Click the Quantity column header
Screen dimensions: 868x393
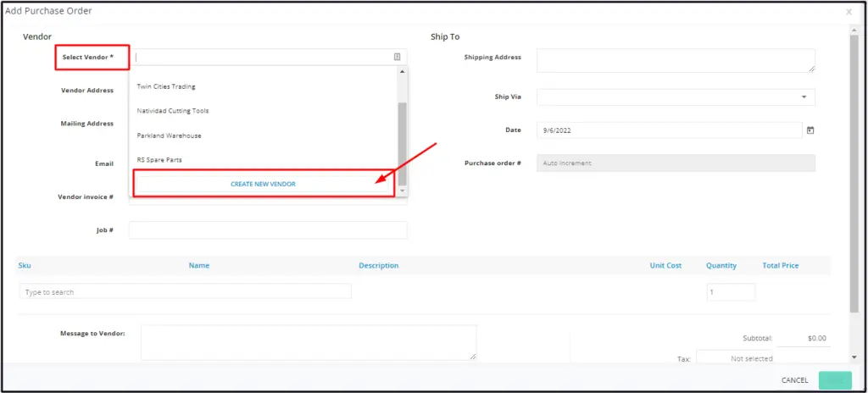point(721,266)
